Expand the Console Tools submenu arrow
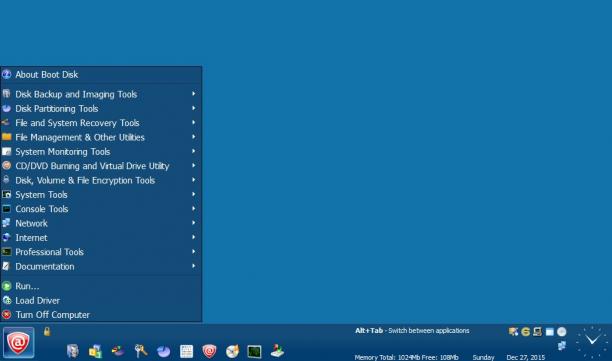The width and height of the screenshot is (612, 361). pyautogui.click(x=194, y=208)
